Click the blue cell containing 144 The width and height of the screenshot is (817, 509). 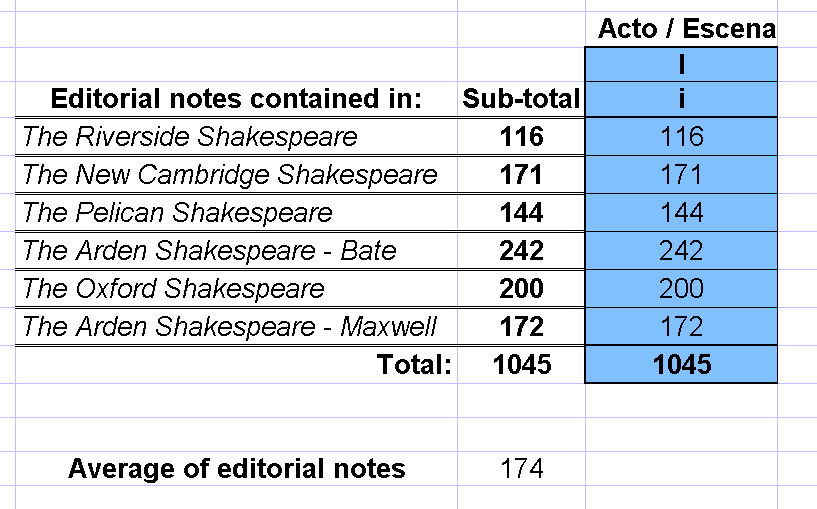tap(682, 213)
